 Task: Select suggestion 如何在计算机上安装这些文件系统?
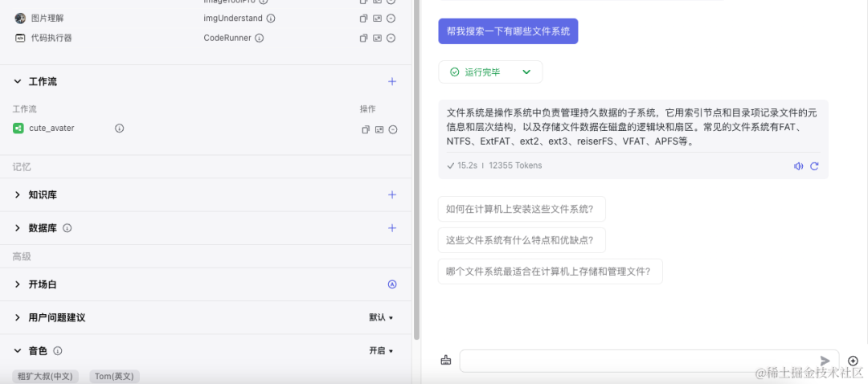point(522,209)
